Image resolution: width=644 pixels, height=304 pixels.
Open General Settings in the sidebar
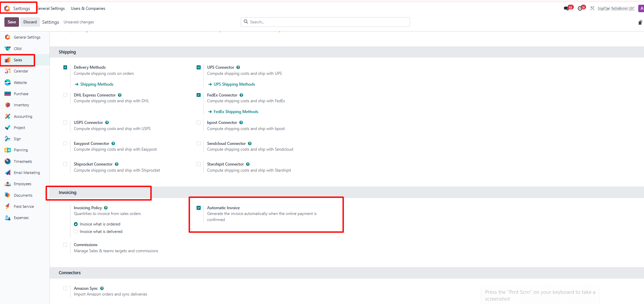25,37
